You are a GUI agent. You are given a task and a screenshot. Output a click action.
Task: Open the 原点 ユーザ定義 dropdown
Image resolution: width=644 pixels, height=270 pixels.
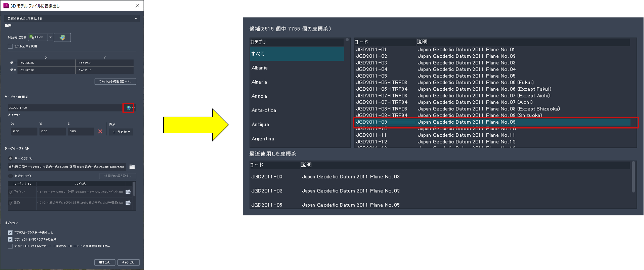(x=121, y=132)
